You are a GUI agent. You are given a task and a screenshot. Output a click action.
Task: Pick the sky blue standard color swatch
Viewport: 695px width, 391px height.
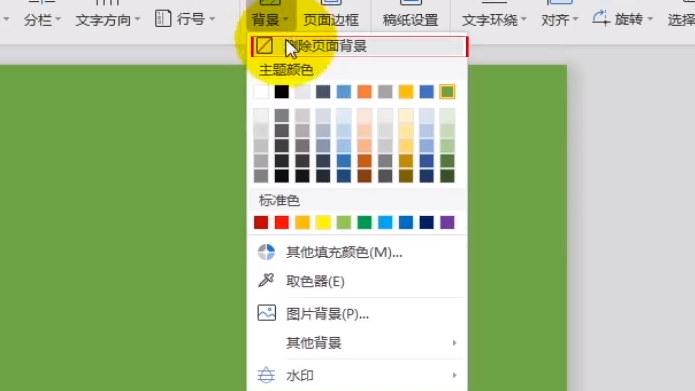pos(385,222)
